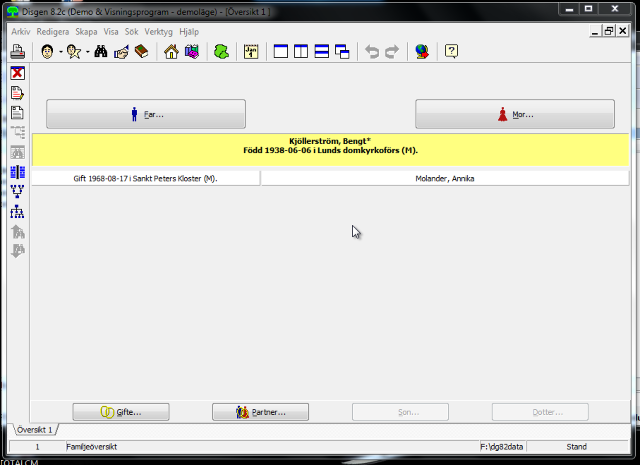Select the Molander, Annika spouse entry
Viewport: 640px width, 465px height.
[444, 178]
